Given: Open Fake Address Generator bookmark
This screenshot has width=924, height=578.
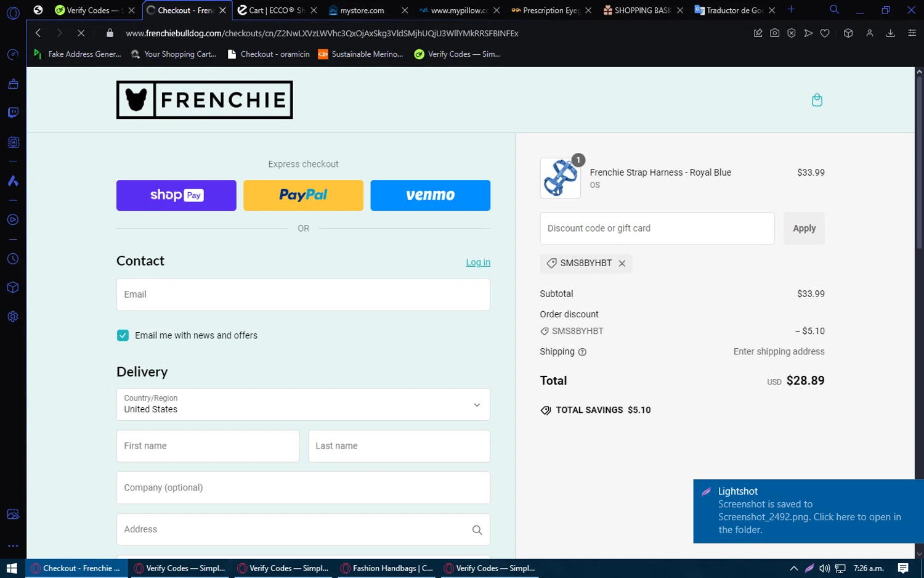Looking at the screenshot, I should coord(78,54).
